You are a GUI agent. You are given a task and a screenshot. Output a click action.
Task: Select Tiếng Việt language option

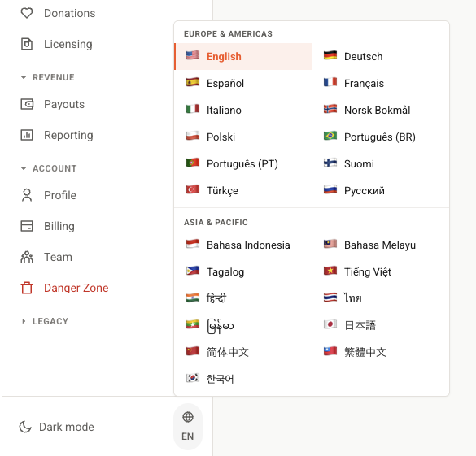point(380,271)
